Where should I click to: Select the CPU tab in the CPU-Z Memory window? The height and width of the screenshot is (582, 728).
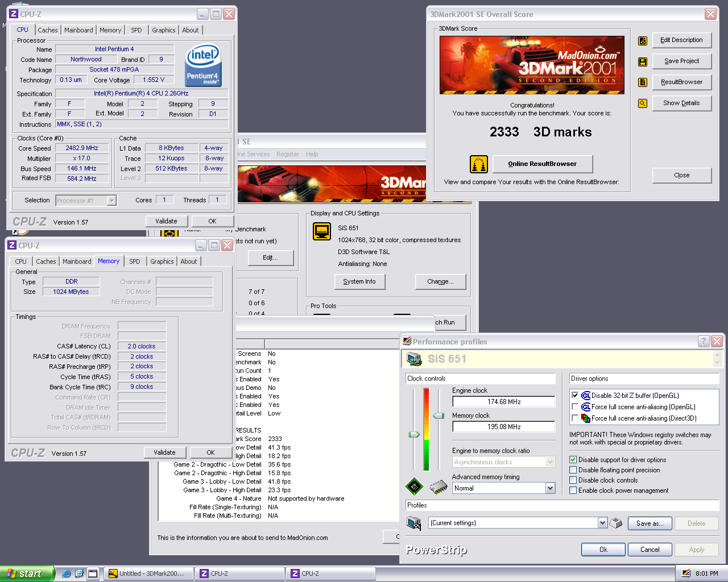tap(20, 261)
